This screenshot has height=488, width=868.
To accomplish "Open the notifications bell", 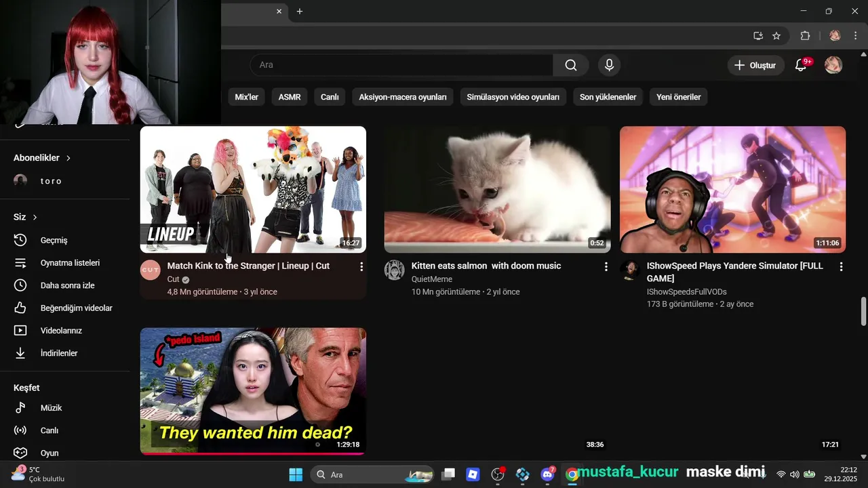I will tap(801, 65).
